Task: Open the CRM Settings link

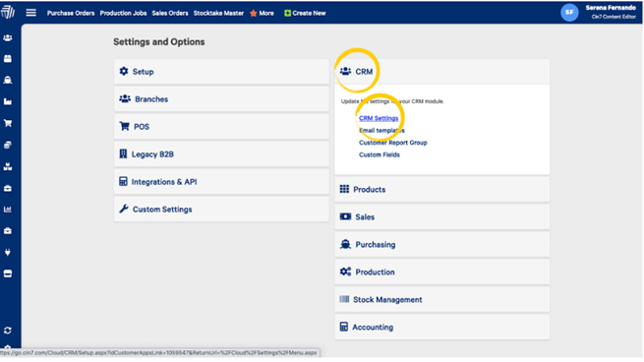Action: pos(379,118)
